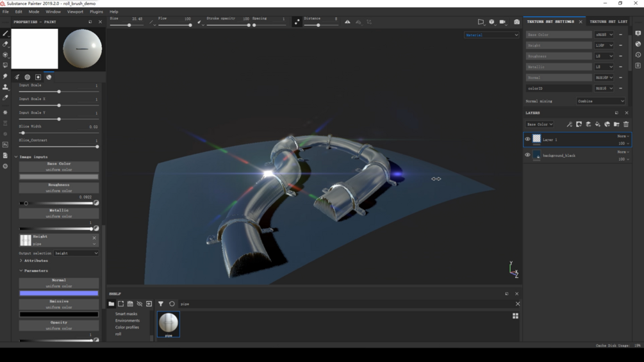This screenshot has width=644, height=362.
Task: Remove colorID channel minus button
Action: coord(620,88)
